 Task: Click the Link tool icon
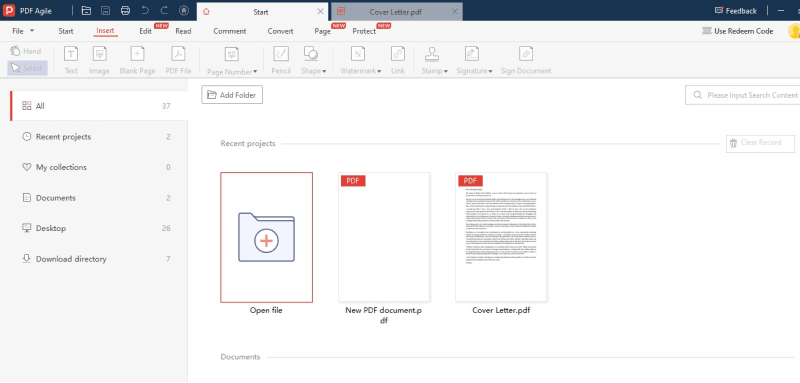pos(398,54)
